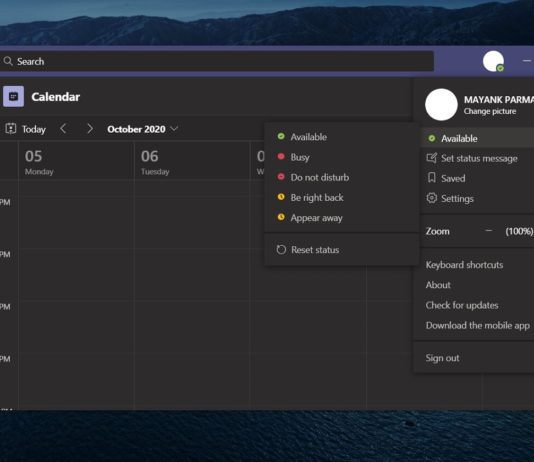
Task: Click the Saved bookmark icon
Action: (431, 178)
